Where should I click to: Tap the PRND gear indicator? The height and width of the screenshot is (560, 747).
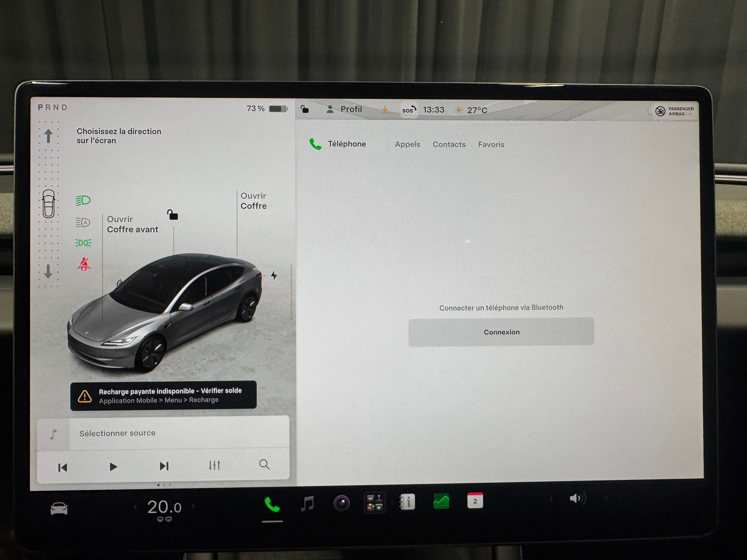(x=53, y=107)
